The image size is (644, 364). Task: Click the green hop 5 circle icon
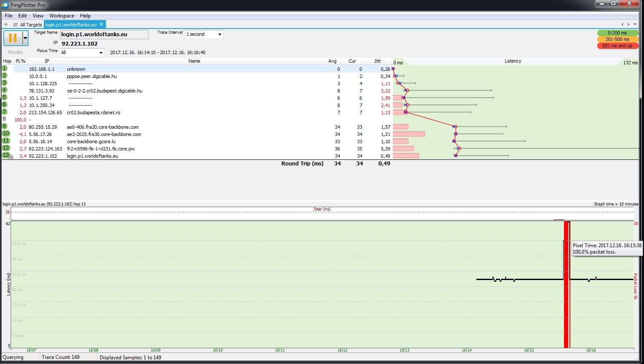coord(5,97)
